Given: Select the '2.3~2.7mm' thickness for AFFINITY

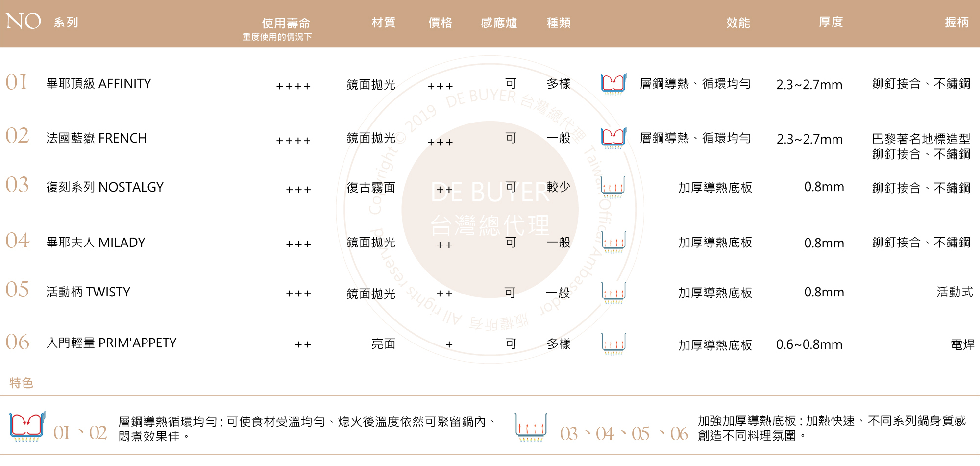Looking at the screenshot, I should 809,85.
